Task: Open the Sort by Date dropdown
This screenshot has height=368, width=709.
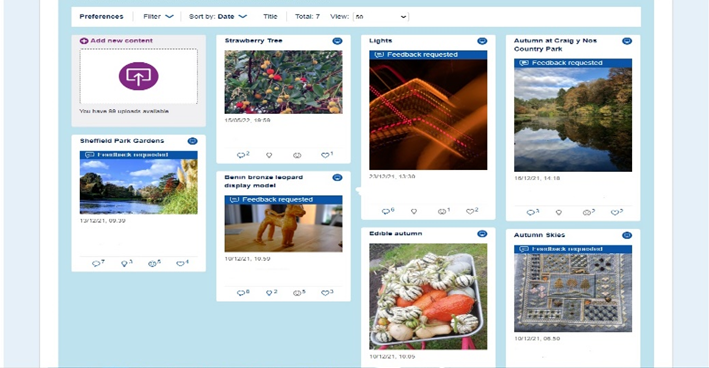Action: [x=218, y=16]
